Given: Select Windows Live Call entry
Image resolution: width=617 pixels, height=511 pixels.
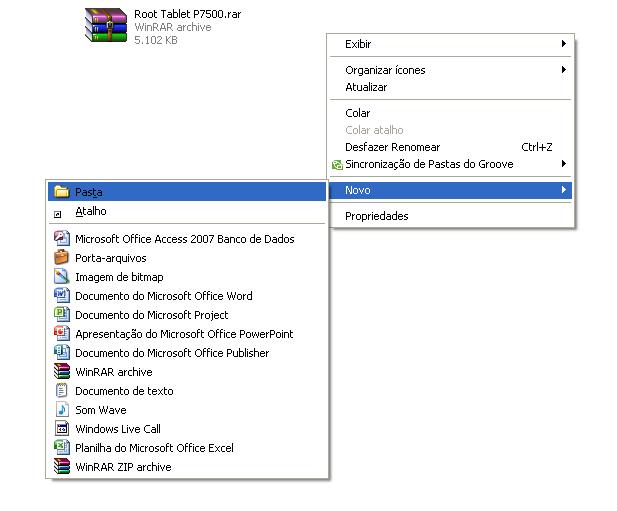Looking at the screenshot, I should coord(187,429).
